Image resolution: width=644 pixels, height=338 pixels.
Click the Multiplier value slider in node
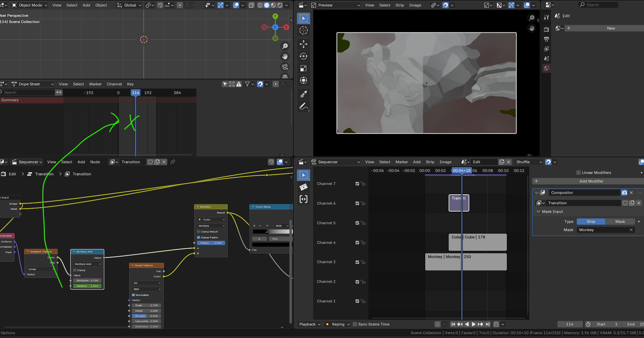click(87, 280)
